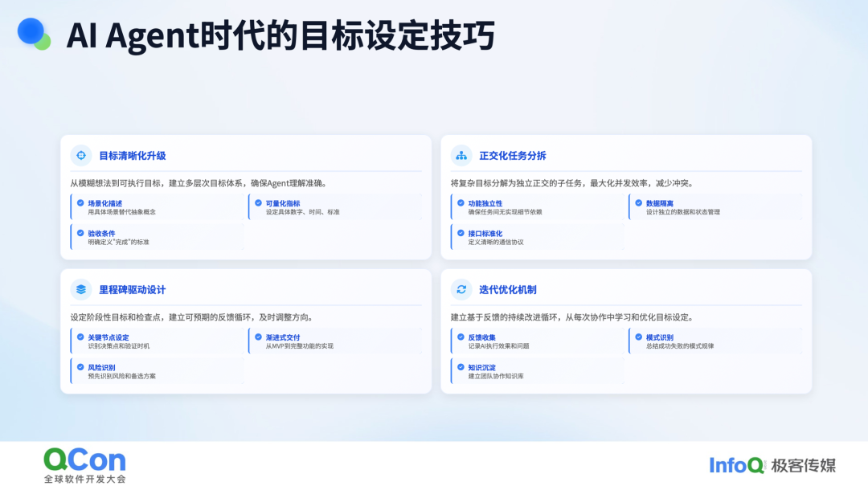The height and width of the screenshot is (486, 868).
Task: Click the subtext 建立团队协作知识库
Action: (x=496, y=376)
